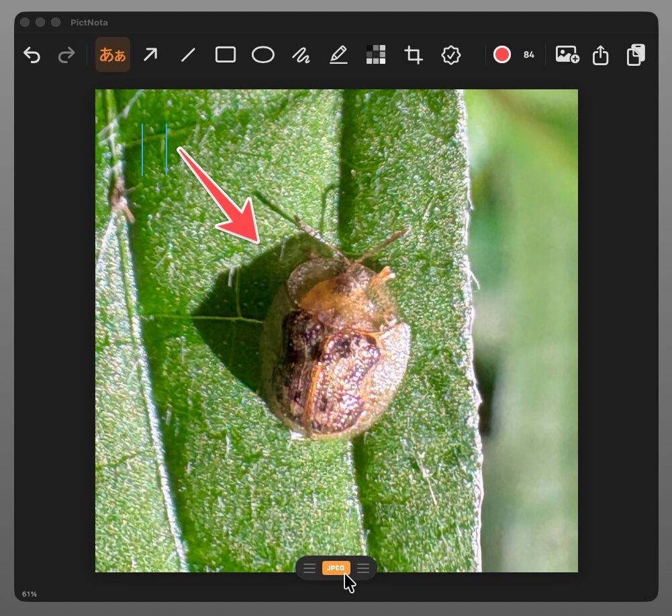
Task: Click the stroke size value 84
Action: pyautogui.click(x=529, y=55)
